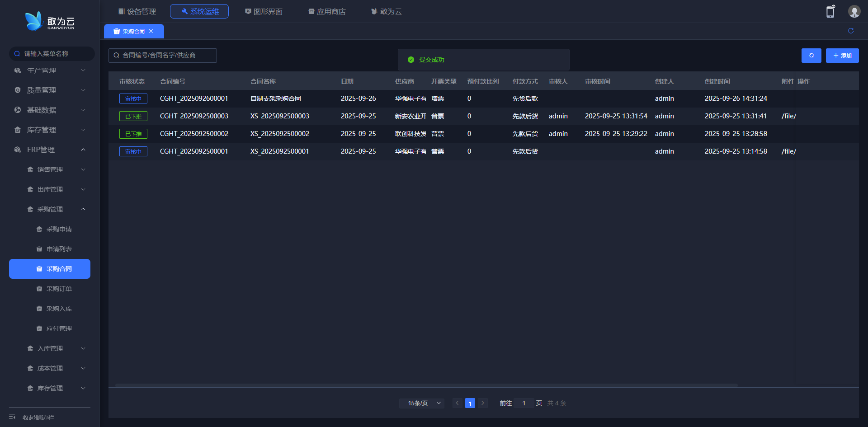
Task: Close the 采购合同 tab
Action: point(151,31)
